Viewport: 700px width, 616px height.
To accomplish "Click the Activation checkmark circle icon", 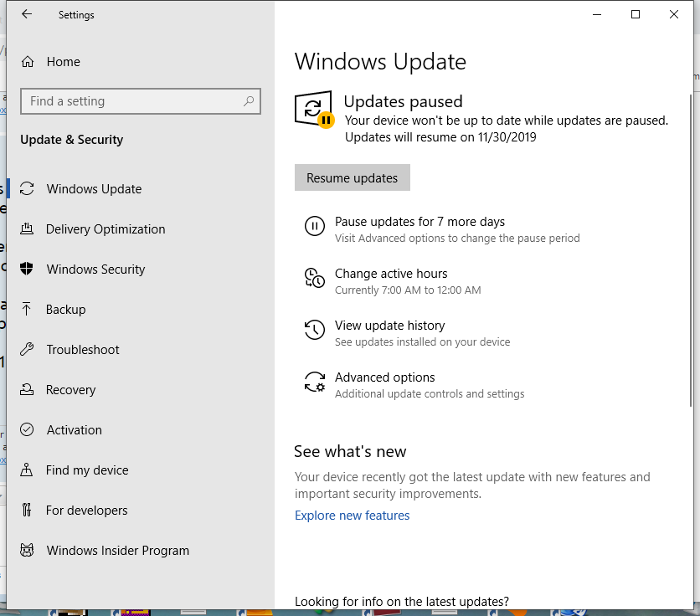I will tap(27, 429).
